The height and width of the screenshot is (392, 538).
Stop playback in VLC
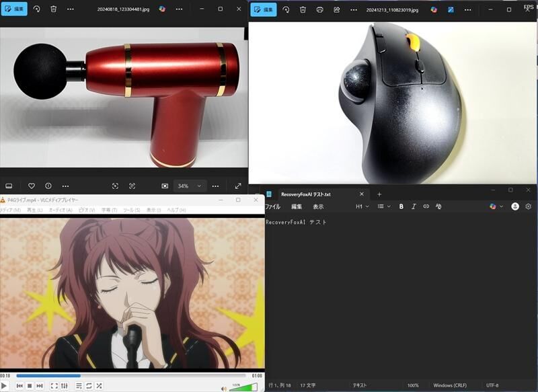(x=30, y=386)
